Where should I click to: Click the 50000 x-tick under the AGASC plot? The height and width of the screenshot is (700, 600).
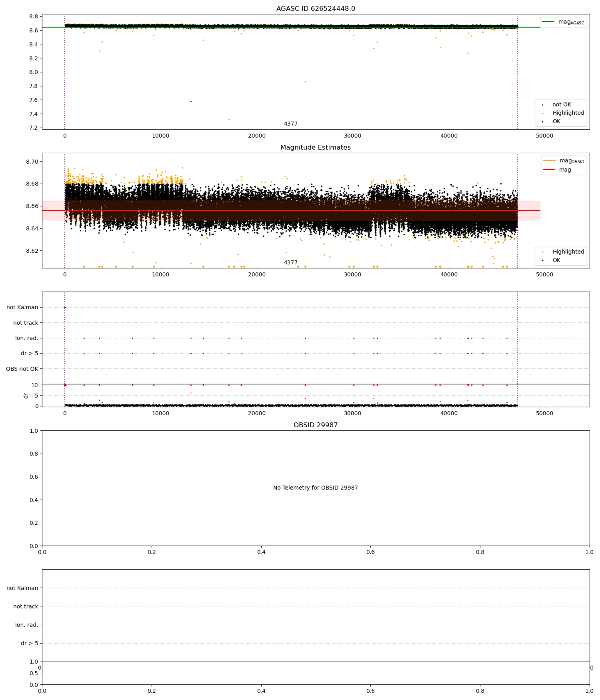click(545, 136)
